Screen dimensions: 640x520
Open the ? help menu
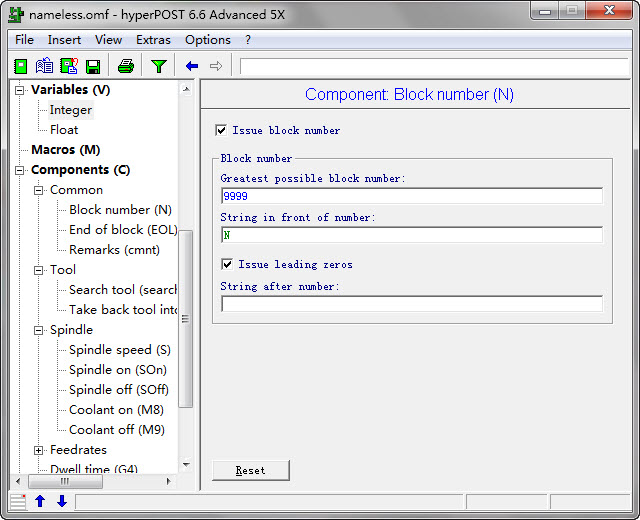click(248, 40)
